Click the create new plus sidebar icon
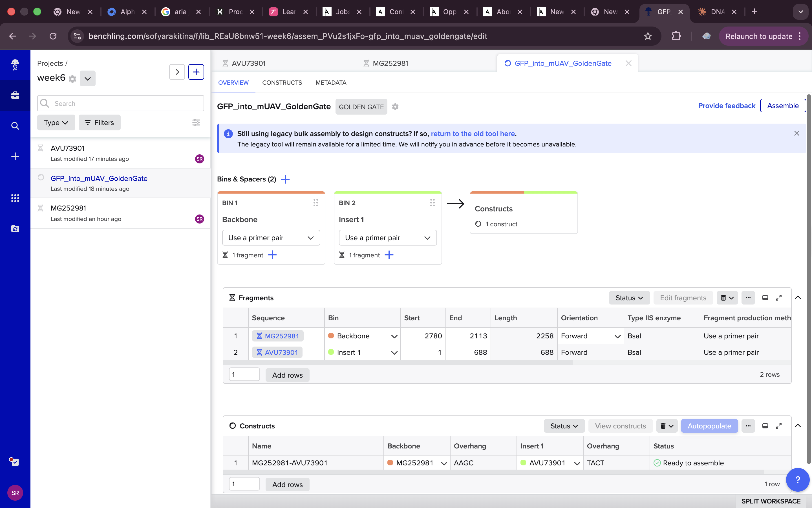 pyautogui.click(x=15, y=156)
